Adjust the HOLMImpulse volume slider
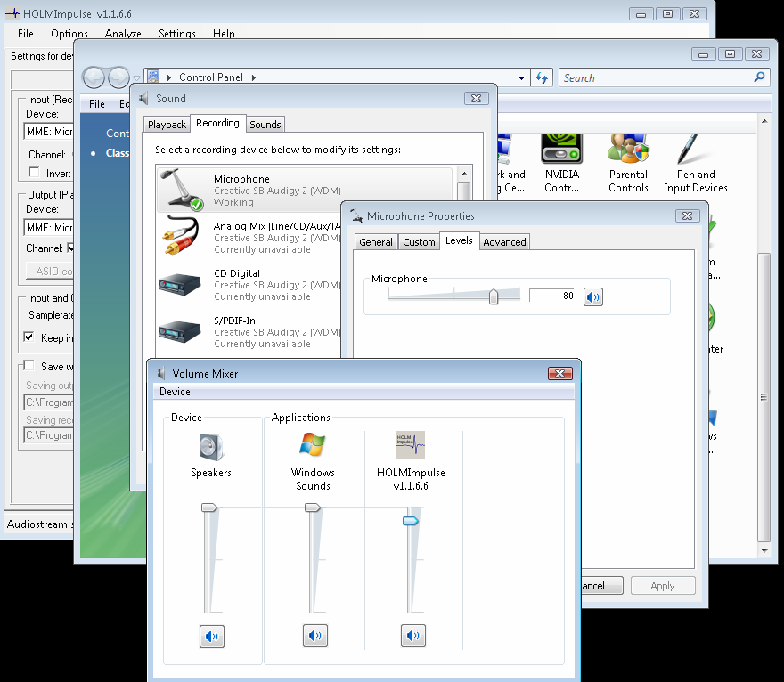Screen dimensions: 784x682 point(411,521)
